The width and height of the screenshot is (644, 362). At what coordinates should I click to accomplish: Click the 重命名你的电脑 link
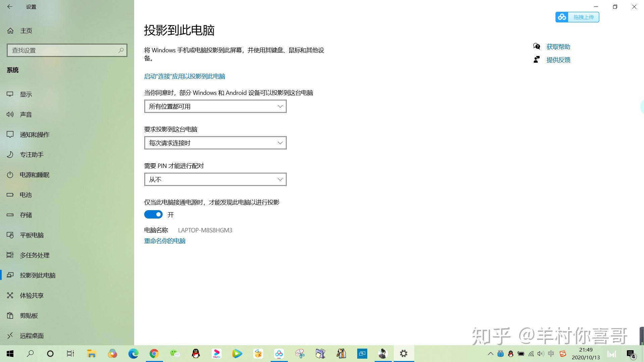tap(165, 241)
